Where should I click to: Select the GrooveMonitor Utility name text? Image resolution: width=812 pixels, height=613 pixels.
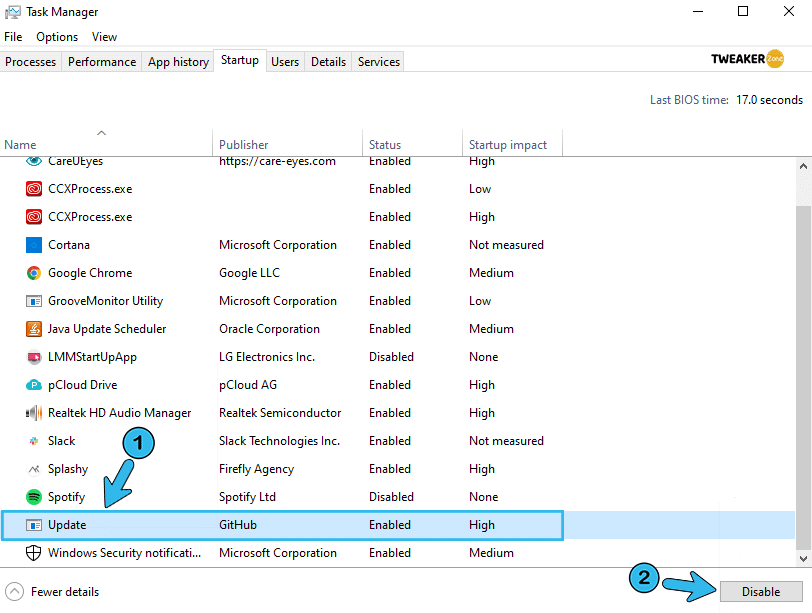click(x=106, y=301)
